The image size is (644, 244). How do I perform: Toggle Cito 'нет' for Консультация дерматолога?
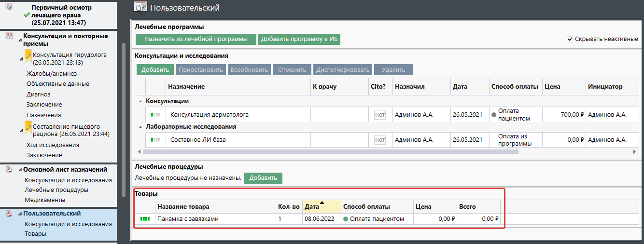[380, 115]
